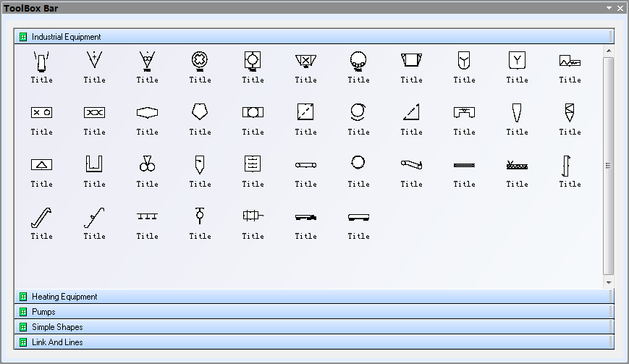Collapse the Industrial Equipment header

click(x=66, y=37)
